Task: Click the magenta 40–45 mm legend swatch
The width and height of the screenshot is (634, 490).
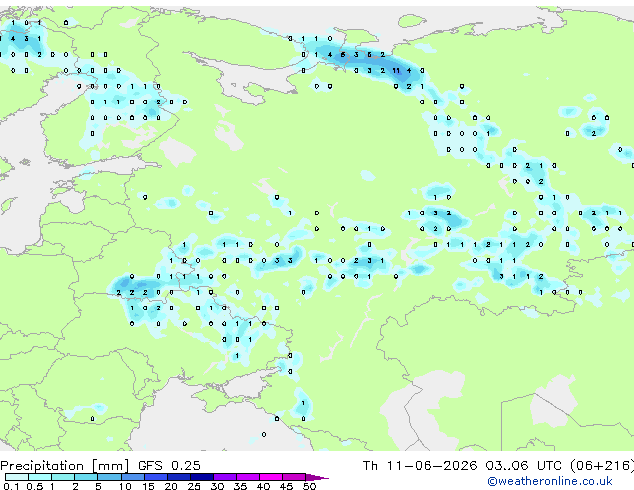Action: [271, 477]
